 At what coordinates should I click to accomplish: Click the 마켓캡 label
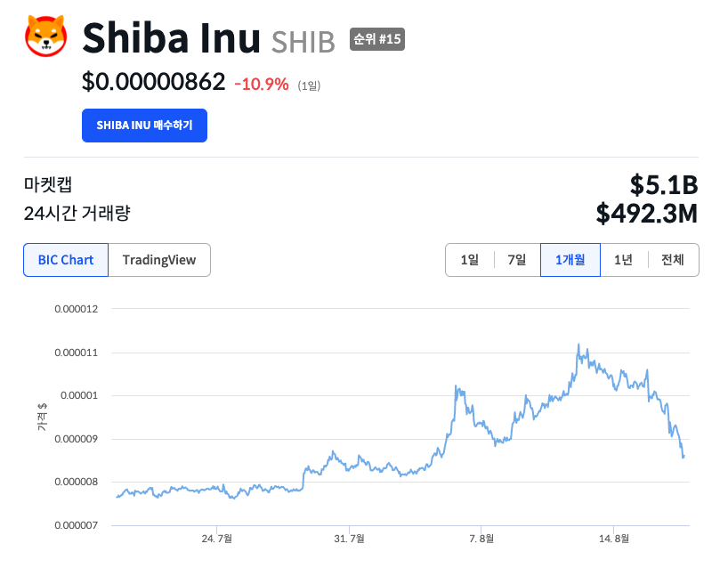tap(48, 185)
